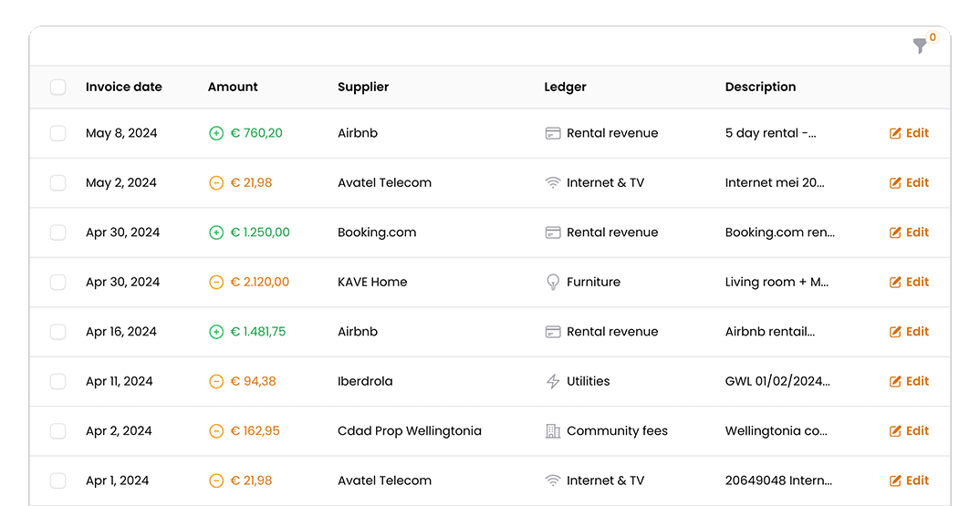Click the card icon beside Booking.com Rental revenue
This screenshot has width=980, height=506.
[x=553, y=232]
